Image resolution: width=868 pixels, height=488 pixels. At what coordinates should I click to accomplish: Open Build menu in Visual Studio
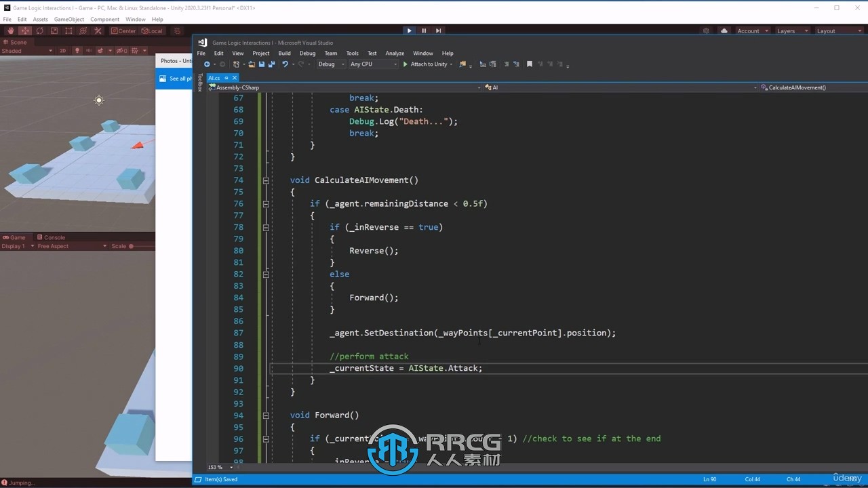click(x=284, y=53)
